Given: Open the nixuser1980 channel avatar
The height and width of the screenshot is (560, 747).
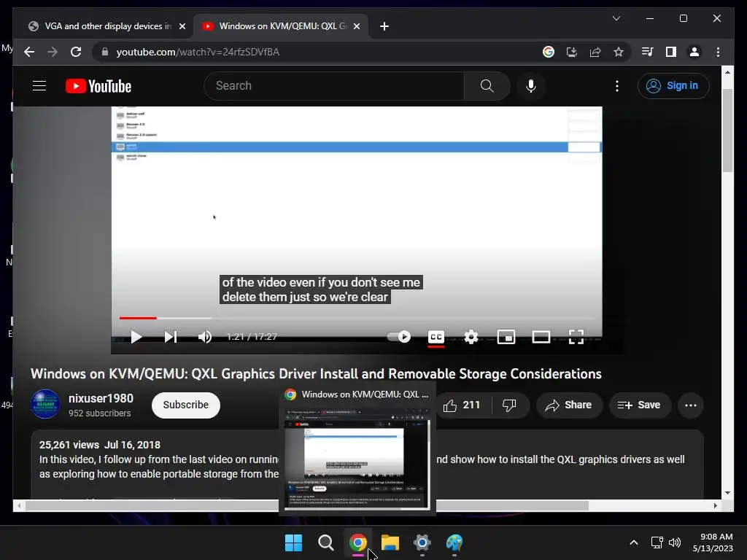Looking at the screenshot, I should click(x=45, y=404).
